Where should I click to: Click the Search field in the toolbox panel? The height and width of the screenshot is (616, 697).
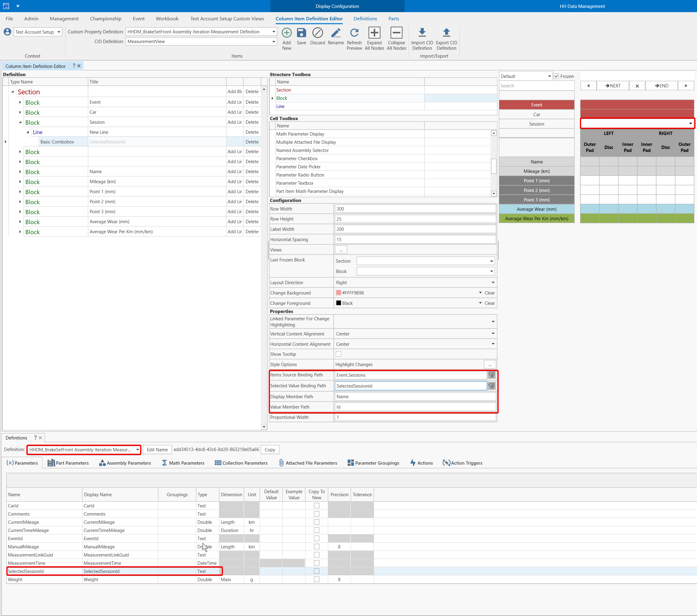(x=536, y=86)
